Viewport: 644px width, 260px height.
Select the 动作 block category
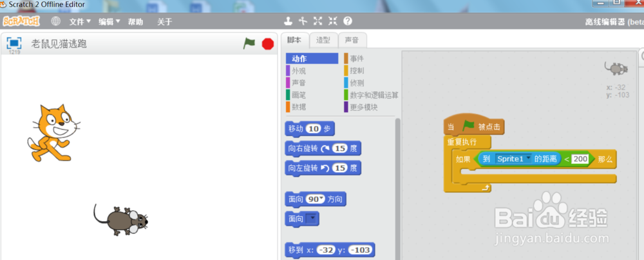[312, 59]
